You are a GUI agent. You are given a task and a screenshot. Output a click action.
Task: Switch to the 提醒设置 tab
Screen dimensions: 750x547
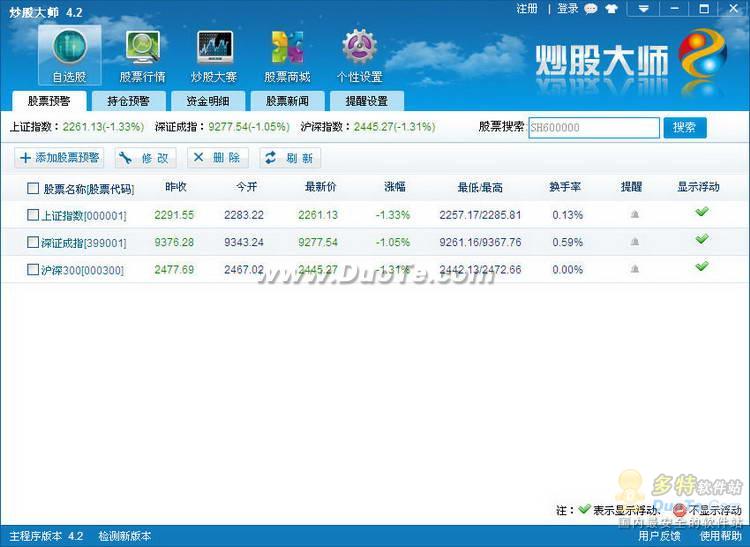366,101
